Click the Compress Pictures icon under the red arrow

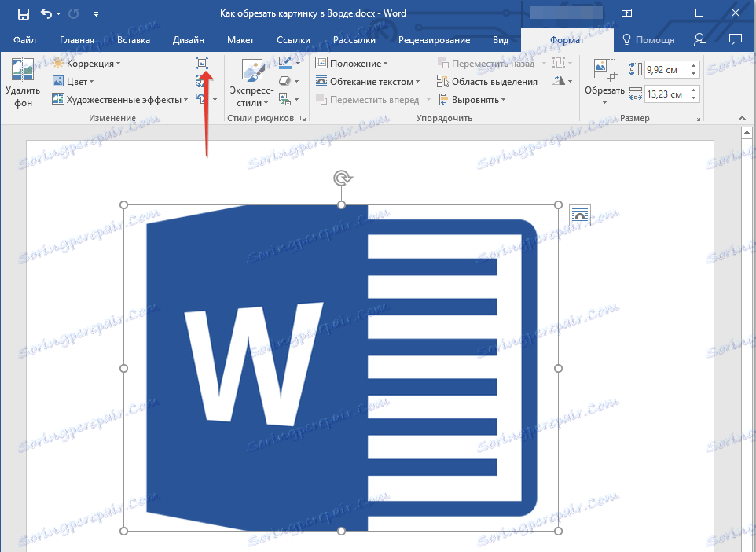202,64
